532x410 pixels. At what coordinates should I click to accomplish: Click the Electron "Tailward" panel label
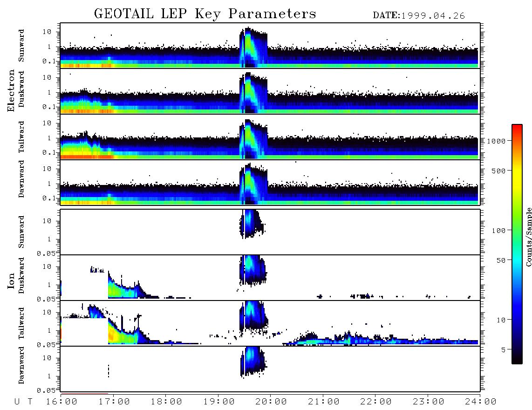click(21, 137)
